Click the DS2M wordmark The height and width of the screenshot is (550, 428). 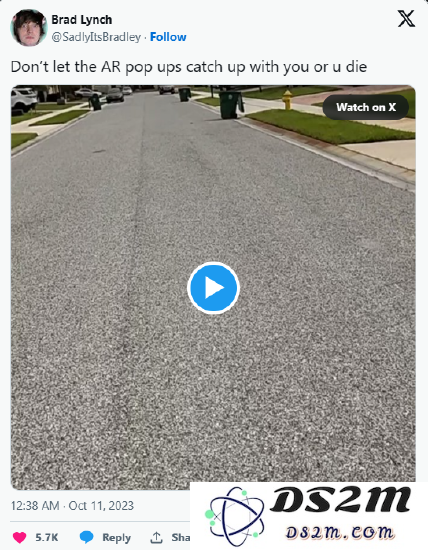340,499
